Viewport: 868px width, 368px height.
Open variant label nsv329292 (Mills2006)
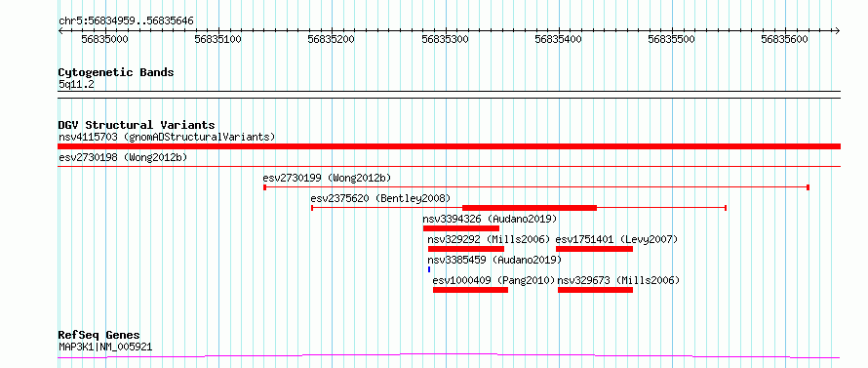pos(489,239)
